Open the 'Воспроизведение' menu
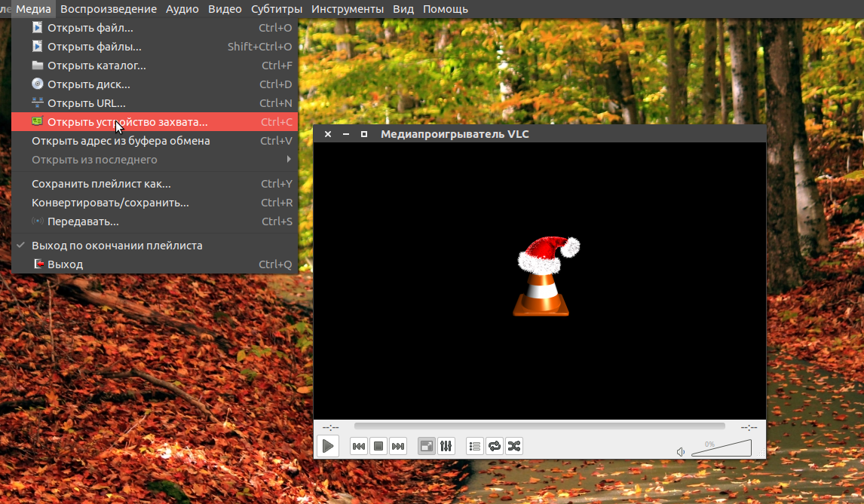 coord(109,9)
